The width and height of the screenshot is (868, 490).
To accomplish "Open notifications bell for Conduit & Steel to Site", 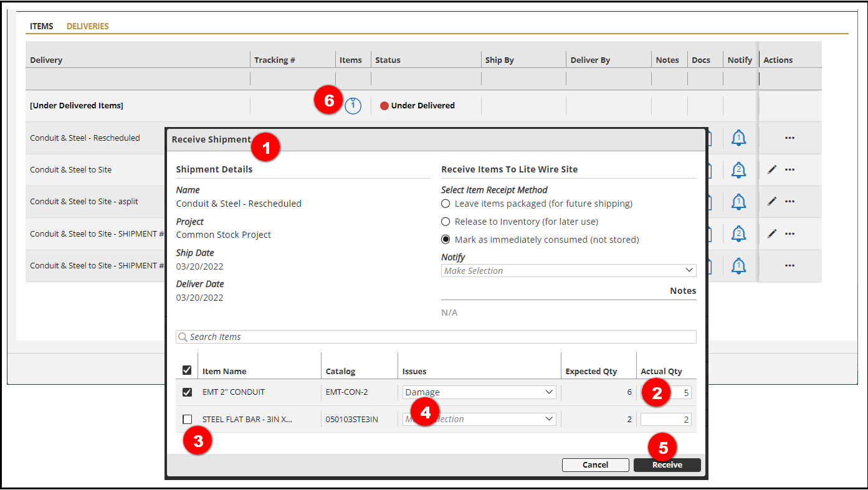I will (738, 169).
